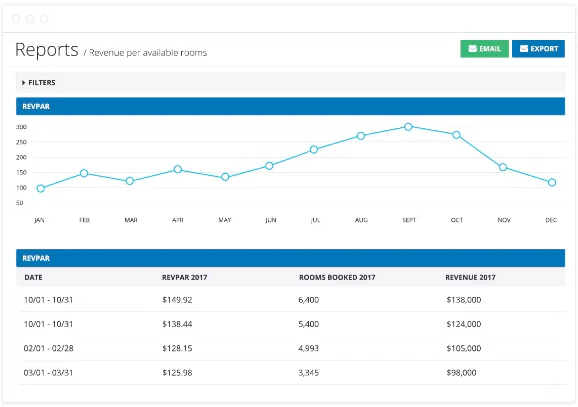
Task: Select the JAN data point on chart
Action: coord(41,188)
